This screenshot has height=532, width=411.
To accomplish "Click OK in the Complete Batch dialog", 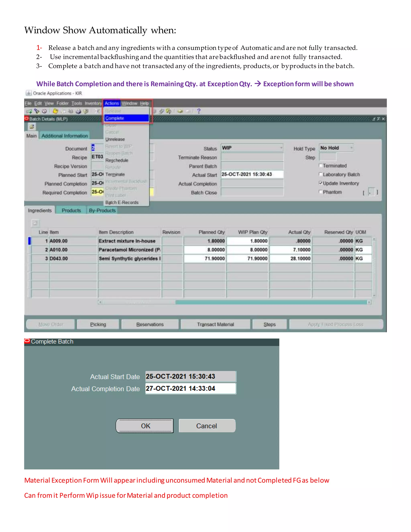I will pos(145,426).
